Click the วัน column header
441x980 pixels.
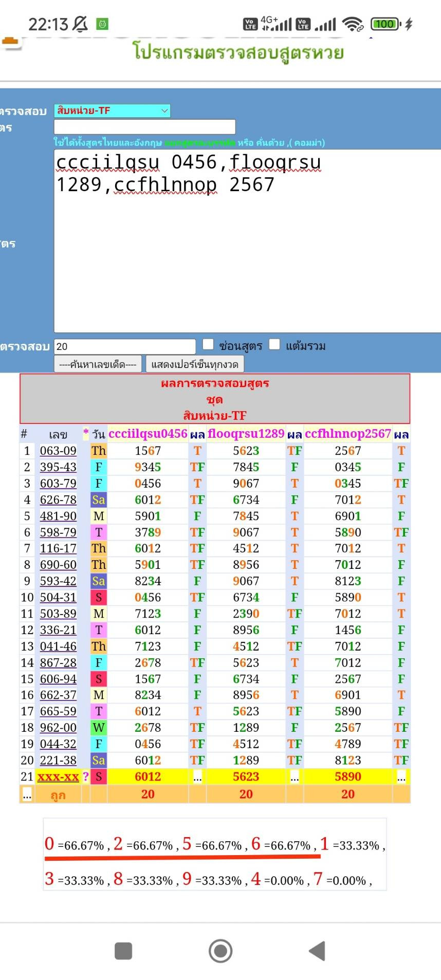[x=99, y=434]
